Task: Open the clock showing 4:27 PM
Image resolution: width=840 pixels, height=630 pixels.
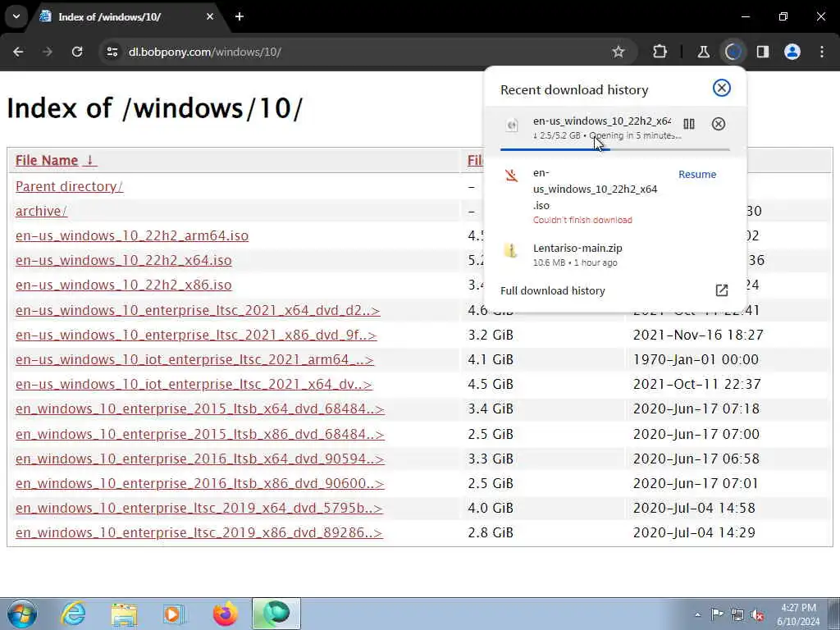Action: coord(798,614)
